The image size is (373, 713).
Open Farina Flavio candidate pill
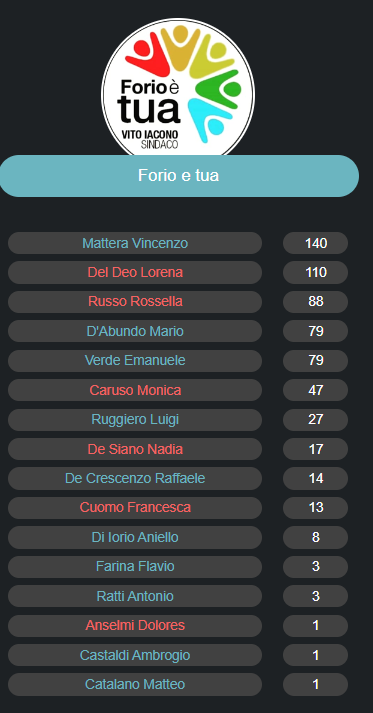coord(135,567)
